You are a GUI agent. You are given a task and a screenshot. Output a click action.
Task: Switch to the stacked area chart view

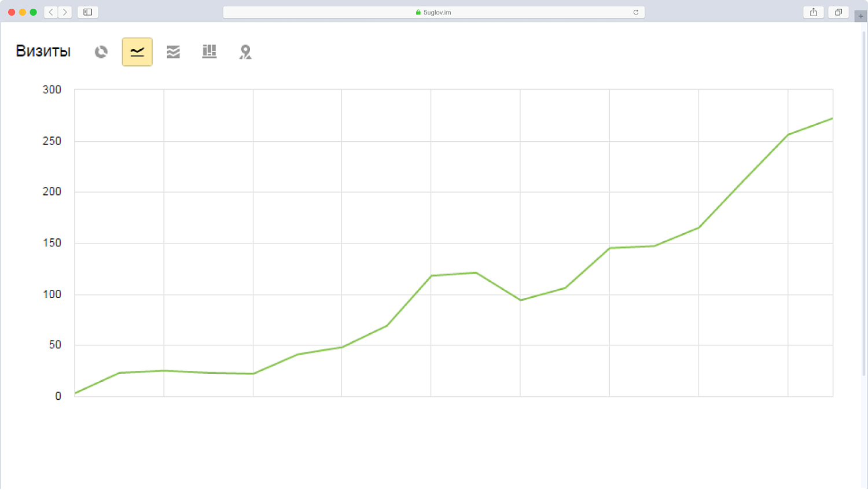tap(173, 52)
